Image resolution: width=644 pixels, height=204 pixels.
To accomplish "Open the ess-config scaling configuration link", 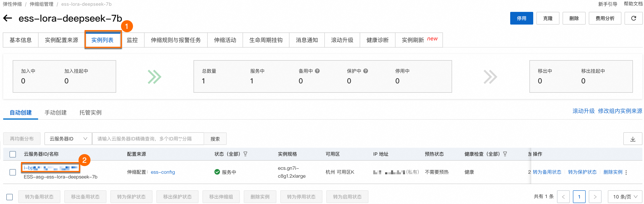I will [163, 172].
